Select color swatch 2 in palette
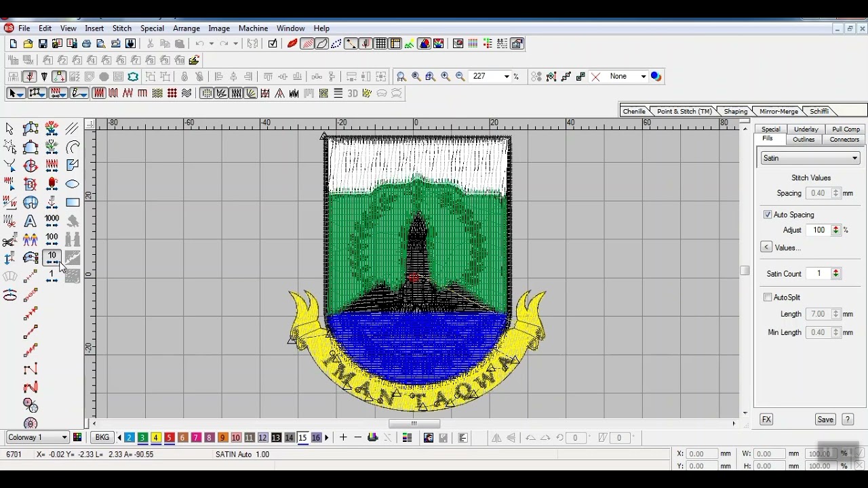This screenshot has width=868, height=488. pyautogui.click(x=130, y=438)
